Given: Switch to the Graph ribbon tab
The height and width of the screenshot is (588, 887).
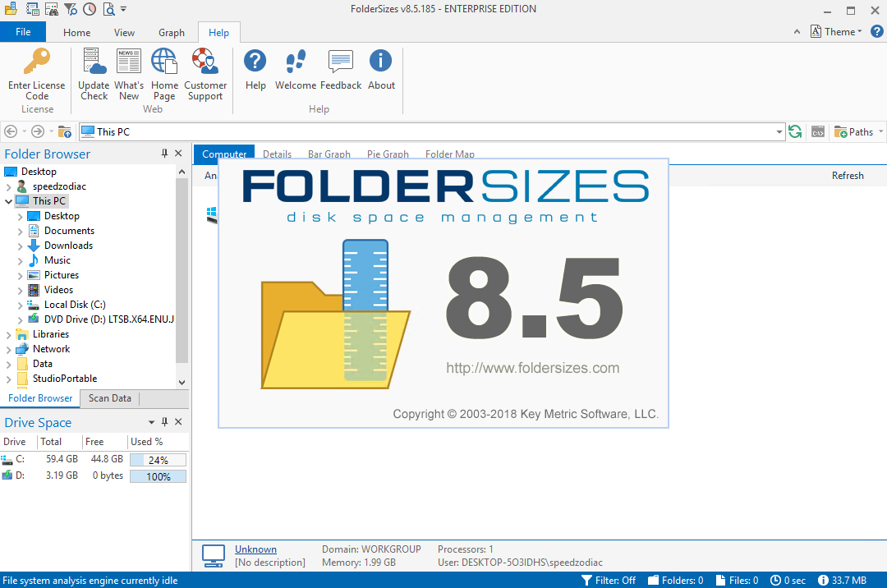Looking at the screenshot, I should click(x=172, y=32).
